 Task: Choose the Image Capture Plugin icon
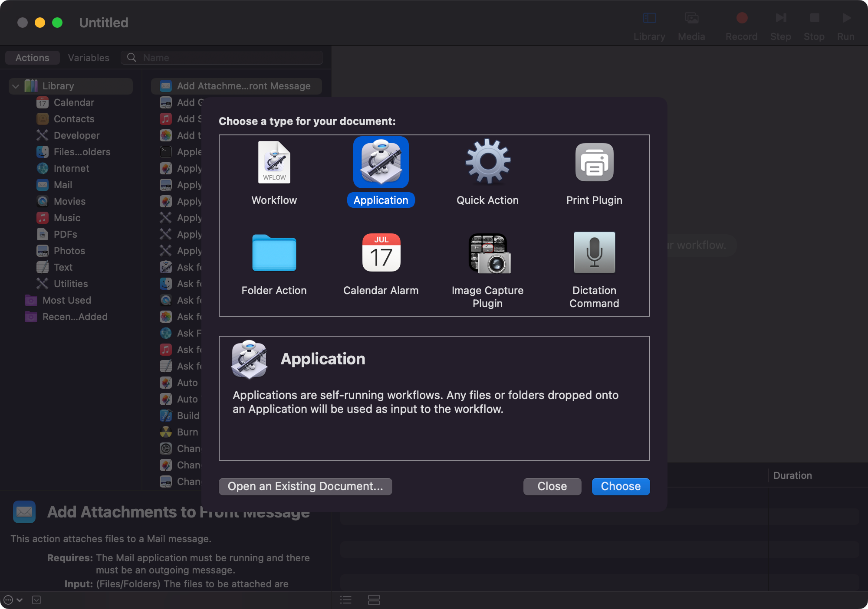(487, 253)
